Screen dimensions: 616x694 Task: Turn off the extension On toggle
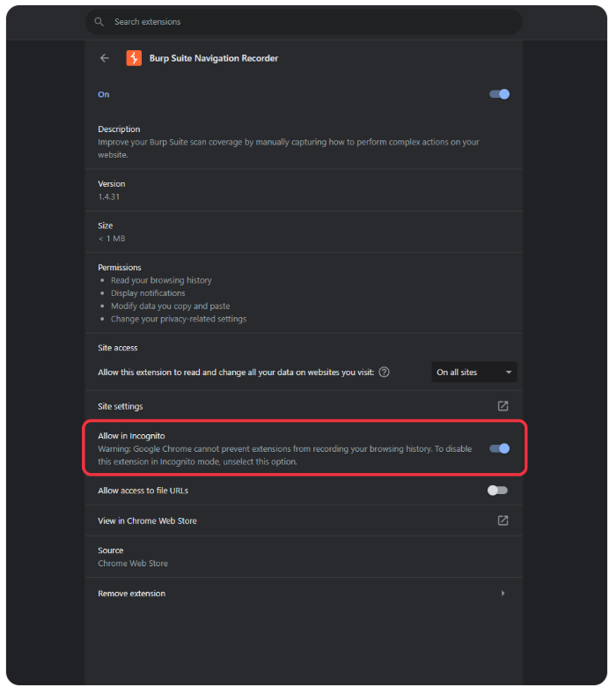[499, 94]
